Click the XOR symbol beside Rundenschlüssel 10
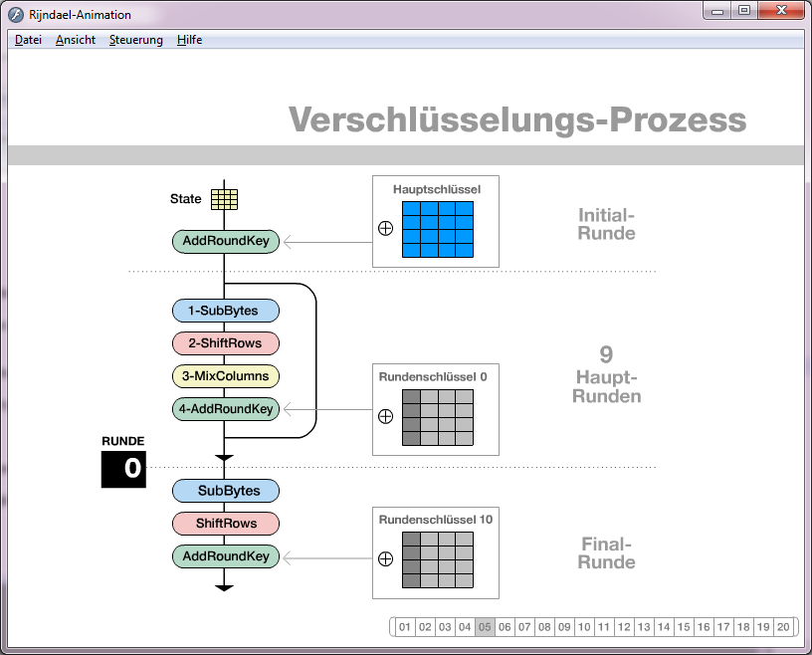The height and width of the screenshot is (655, 812). coord(385,559)
